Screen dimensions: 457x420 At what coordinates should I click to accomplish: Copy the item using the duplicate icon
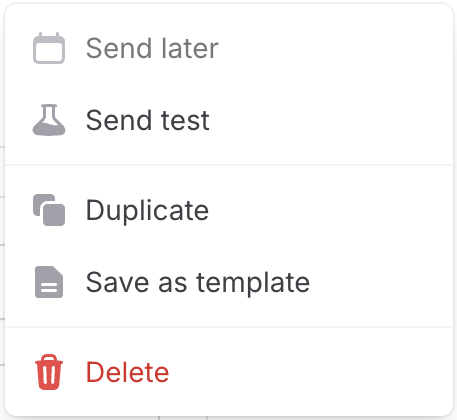(49, 210)
